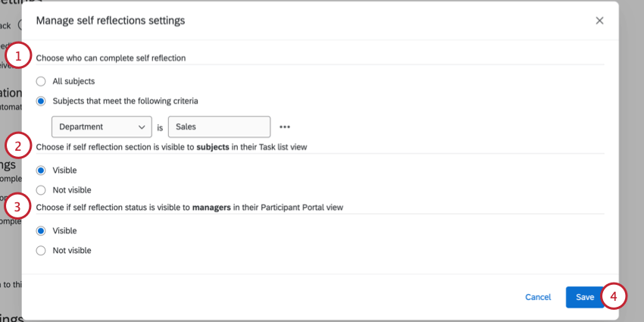This screenshot has height=322, width=644.
Task: Open the three-dot criteria options menu
Action: (x=286, y=127)
